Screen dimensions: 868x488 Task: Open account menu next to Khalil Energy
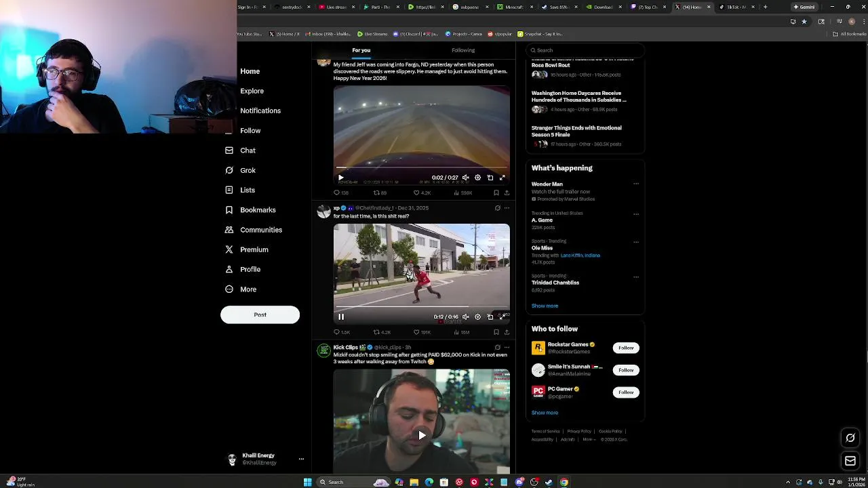pyautogui.click(x=301, y=459)
